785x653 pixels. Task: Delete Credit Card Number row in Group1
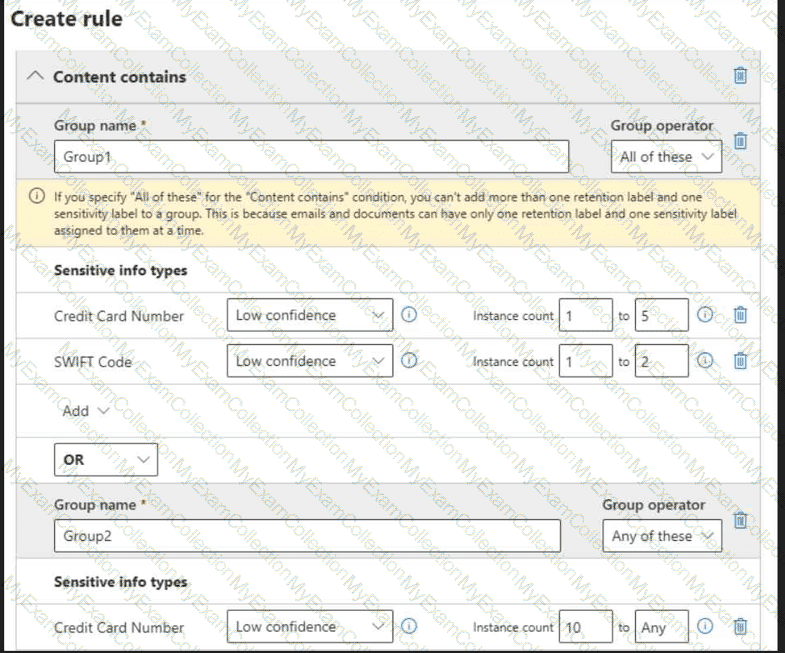[740, 315]
